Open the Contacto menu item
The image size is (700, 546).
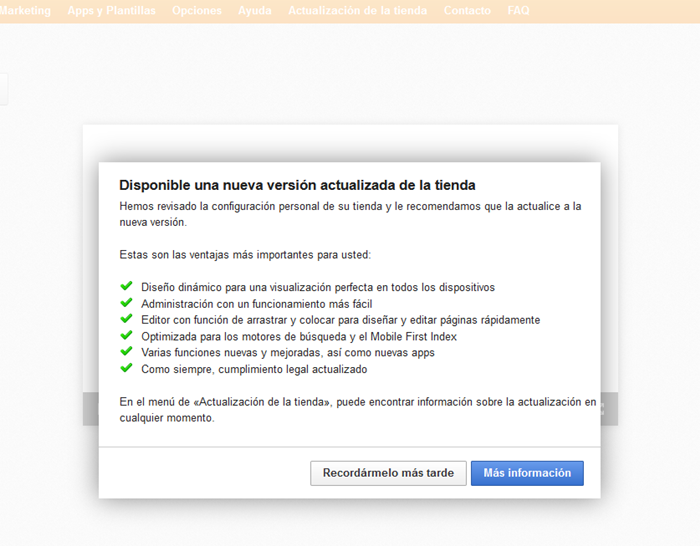pyautogui.click(x=467, y=10)
